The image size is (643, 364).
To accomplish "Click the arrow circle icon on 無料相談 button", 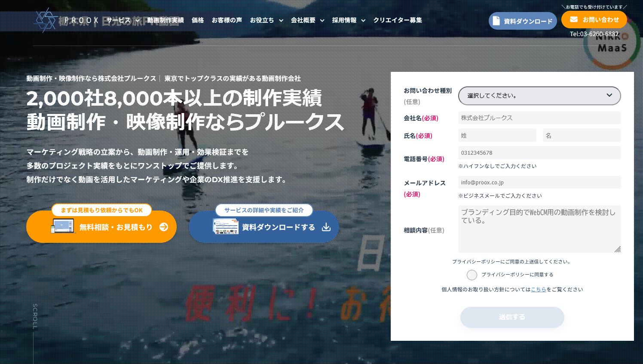I will coord(164,227).
